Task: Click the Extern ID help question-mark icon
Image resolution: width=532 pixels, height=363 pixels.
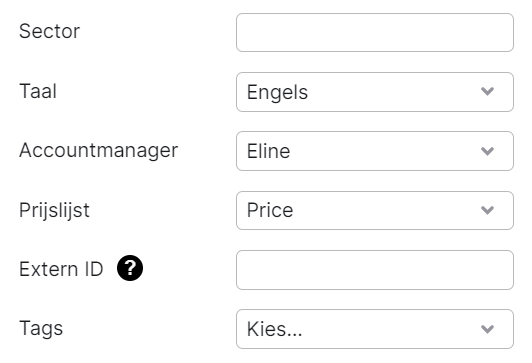Action: (130, 268)
